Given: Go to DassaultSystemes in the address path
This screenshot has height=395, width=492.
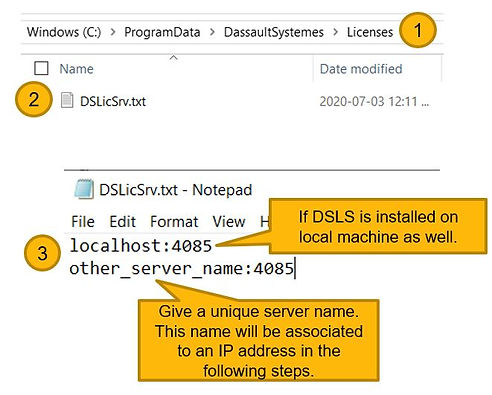Looking at the screenshot, I should click(274, 32).
